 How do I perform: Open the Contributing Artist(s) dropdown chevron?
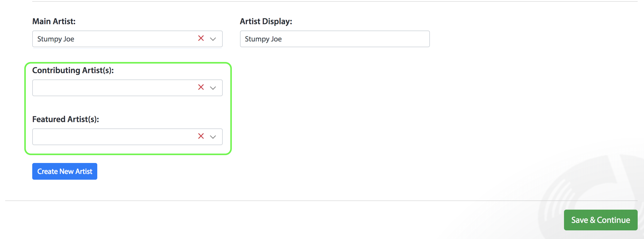pos(213,88)
